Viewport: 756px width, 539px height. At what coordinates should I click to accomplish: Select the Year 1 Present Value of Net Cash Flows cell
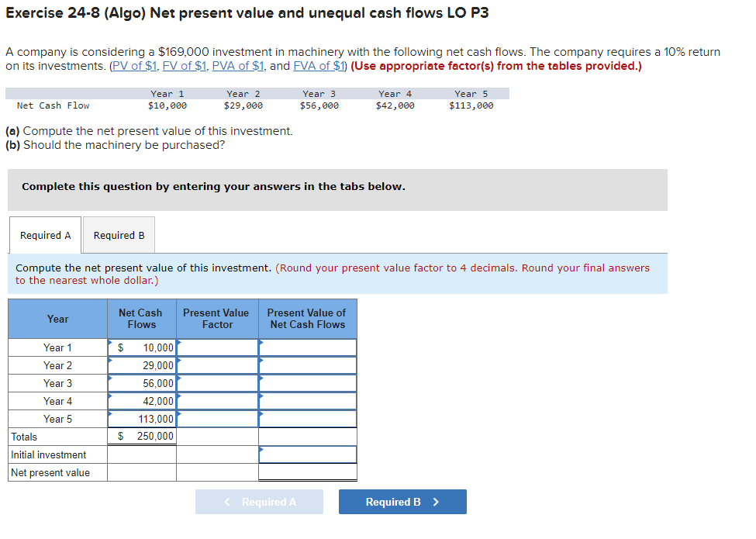pyautogui.click(x=307, y=347)
